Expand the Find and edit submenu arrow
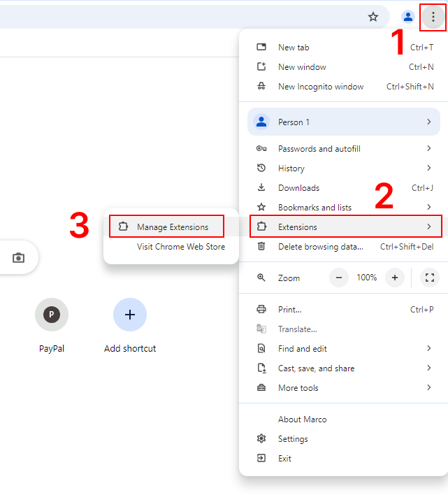Viewport: 448px width, 495px height. [x=428, y=348]
